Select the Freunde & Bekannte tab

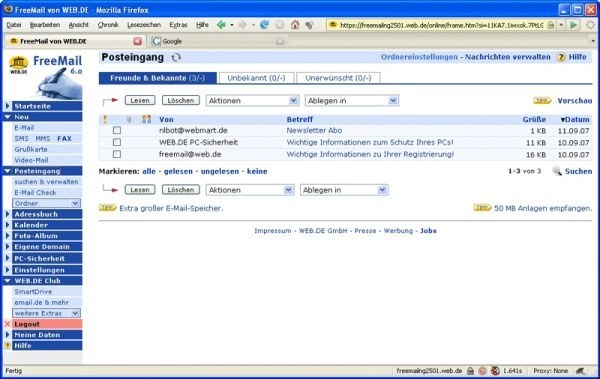click(158, 78)
